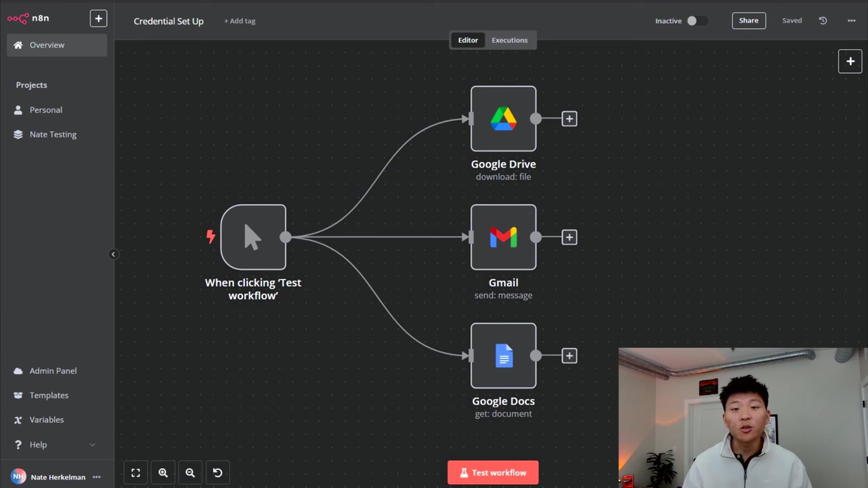The width and height of the screenshot is (868, 488).
Task: Select the manual trigger node
Action: click(253, 238)
